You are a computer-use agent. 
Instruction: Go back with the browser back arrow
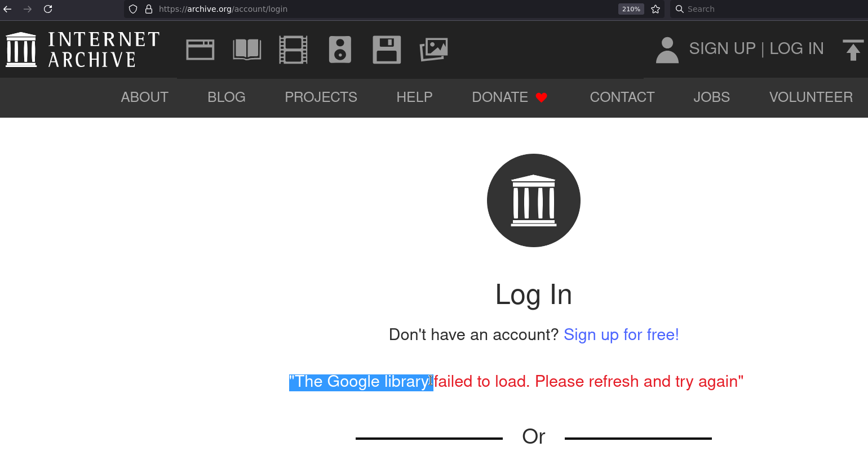coord(8,9)
